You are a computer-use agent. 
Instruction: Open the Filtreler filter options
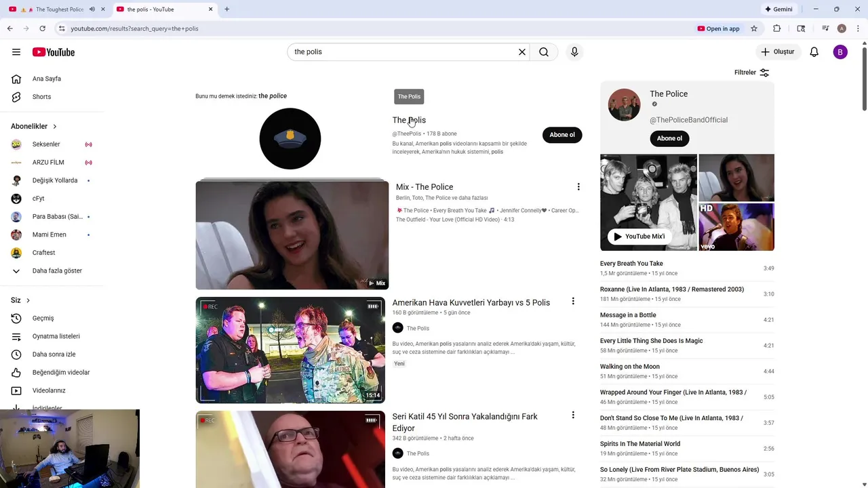tap(752, 73)
